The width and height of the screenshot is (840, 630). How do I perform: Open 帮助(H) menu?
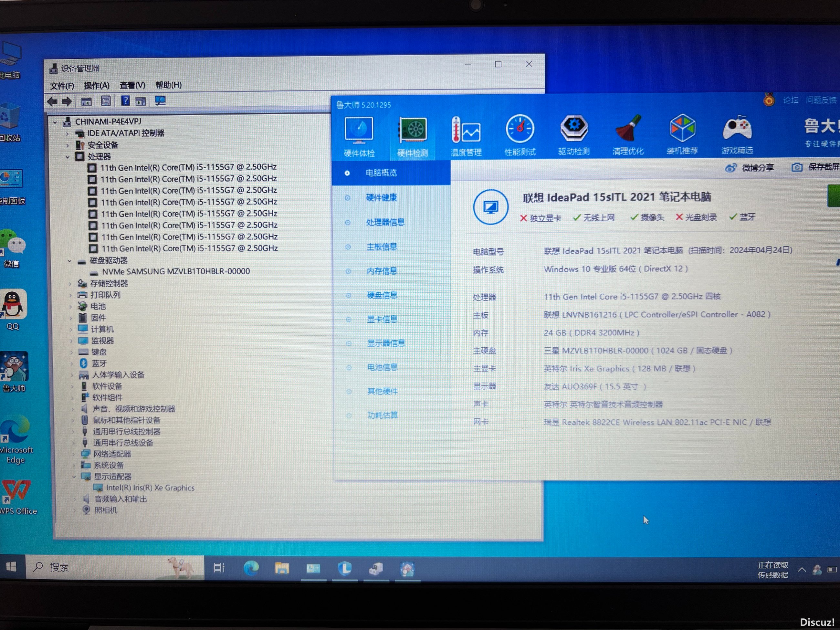click(x=169, y=85)
